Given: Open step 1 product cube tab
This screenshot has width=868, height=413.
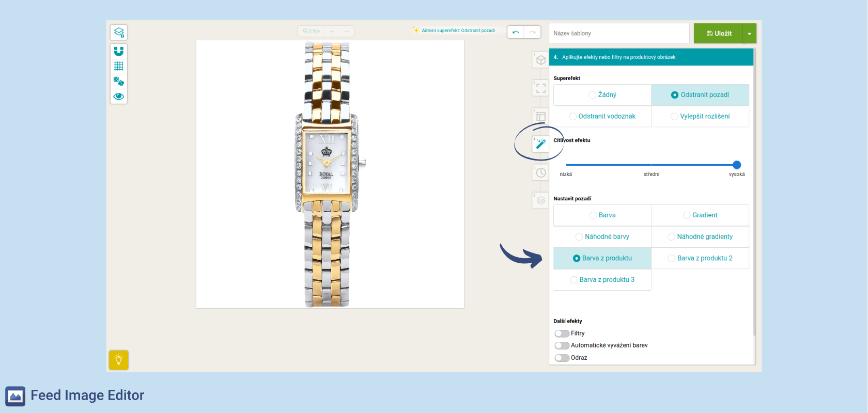Looking at the screenshot, I should [x=540, y=60].
